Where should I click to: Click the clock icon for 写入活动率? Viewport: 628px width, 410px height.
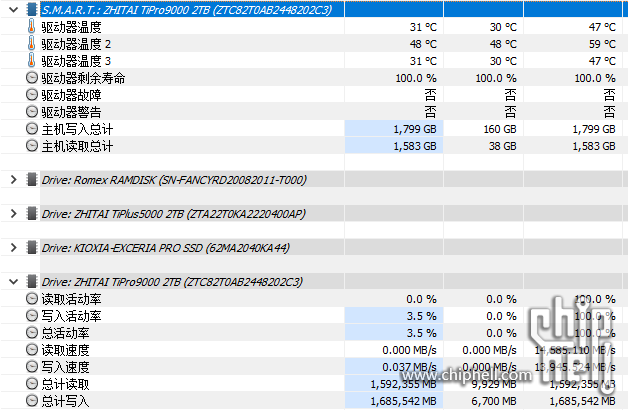tap(32, 316)
